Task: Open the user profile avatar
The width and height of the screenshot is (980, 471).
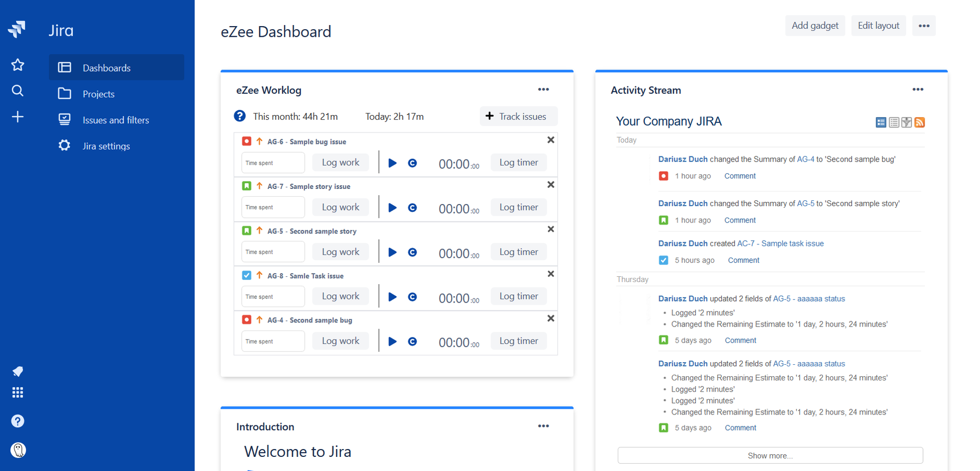Action: (x=18, y=450)
